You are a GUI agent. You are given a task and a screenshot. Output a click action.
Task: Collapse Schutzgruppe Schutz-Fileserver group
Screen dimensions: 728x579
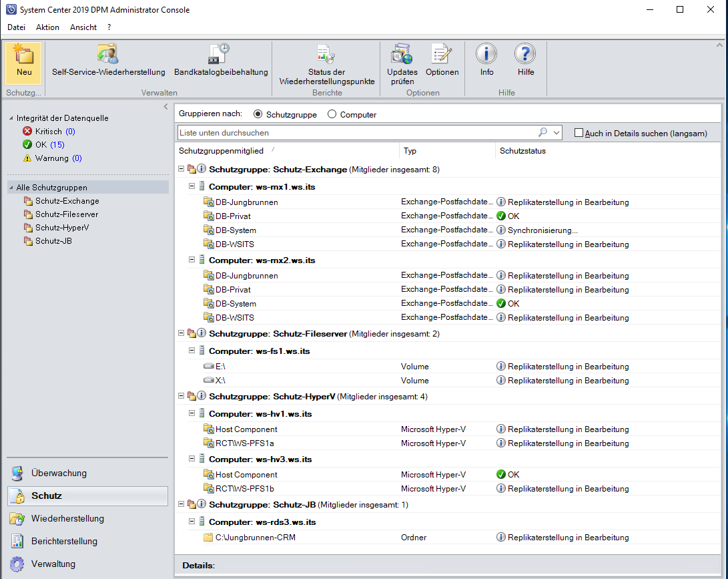pos(181,333)
